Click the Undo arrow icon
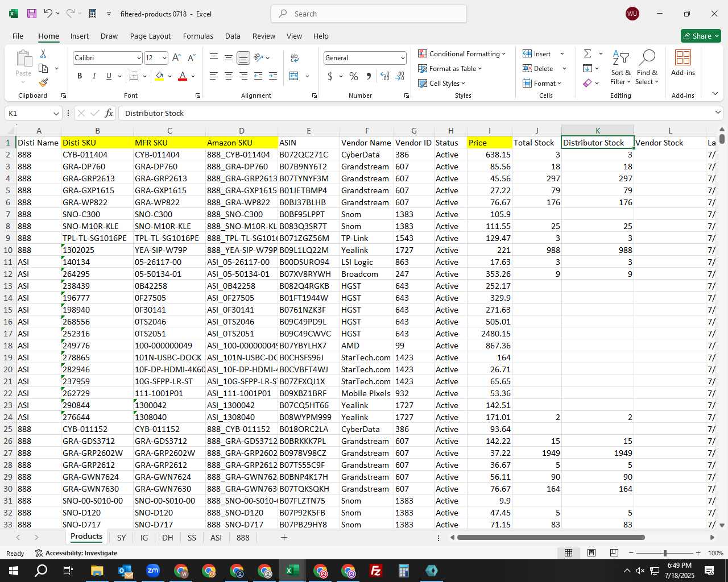This screenshot has height=582, width=728. 48,14
